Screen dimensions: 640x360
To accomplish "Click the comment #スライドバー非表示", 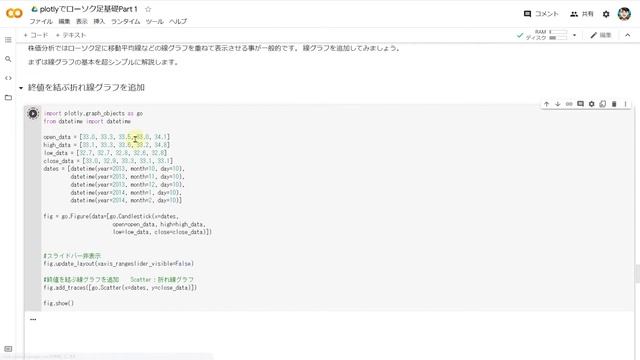I will 72,256.
